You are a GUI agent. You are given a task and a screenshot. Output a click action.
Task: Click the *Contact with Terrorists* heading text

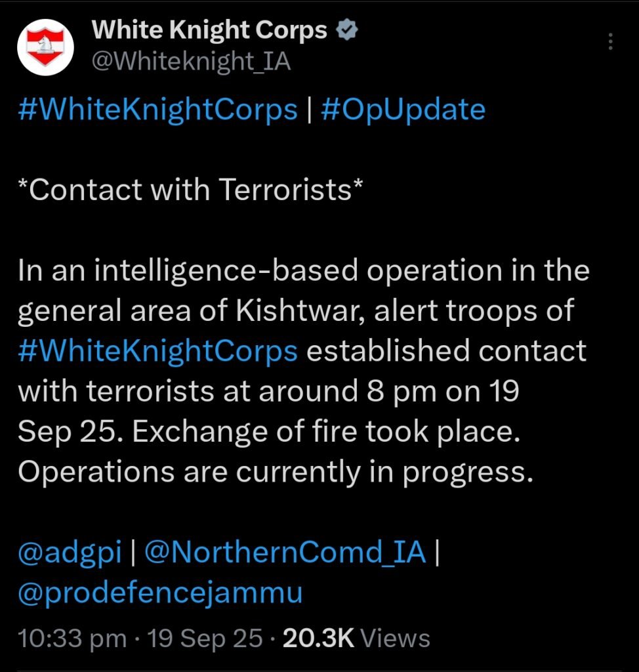click(x=190, y=190)
